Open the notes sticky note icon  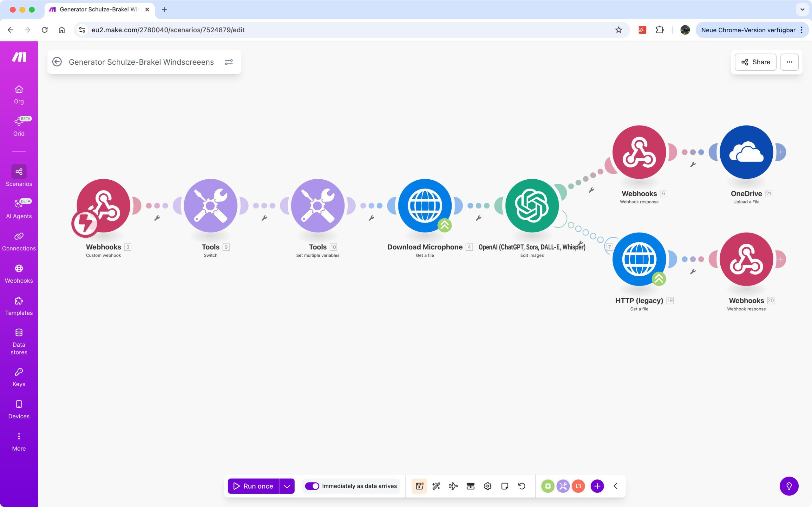505,486
